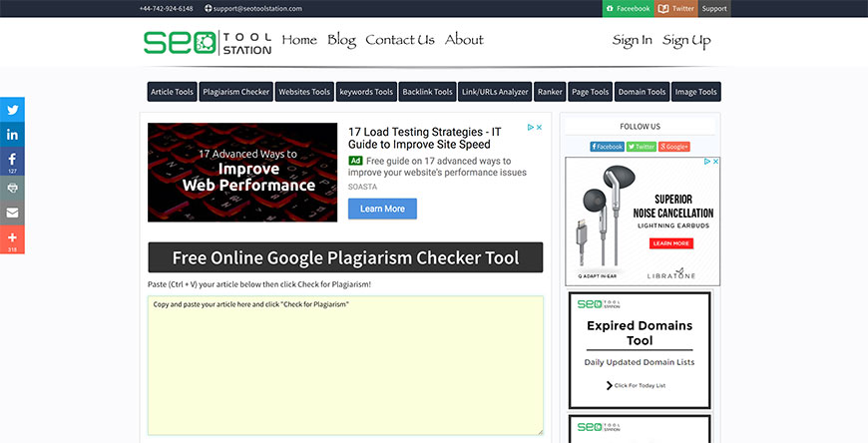Image resolution: width=868 pixels, height=443 pixels.
Task: Open the Image Tools menu
Action: 695,92
